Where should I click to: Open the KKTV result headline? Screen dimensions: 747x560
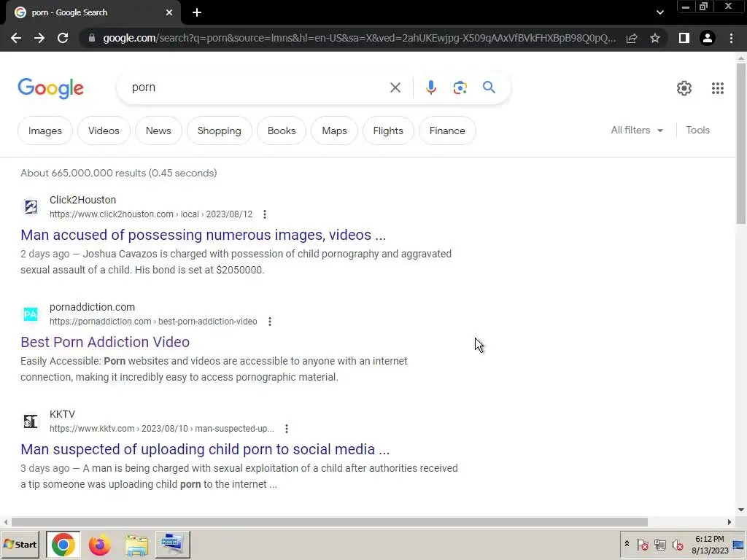pos(205,449)
